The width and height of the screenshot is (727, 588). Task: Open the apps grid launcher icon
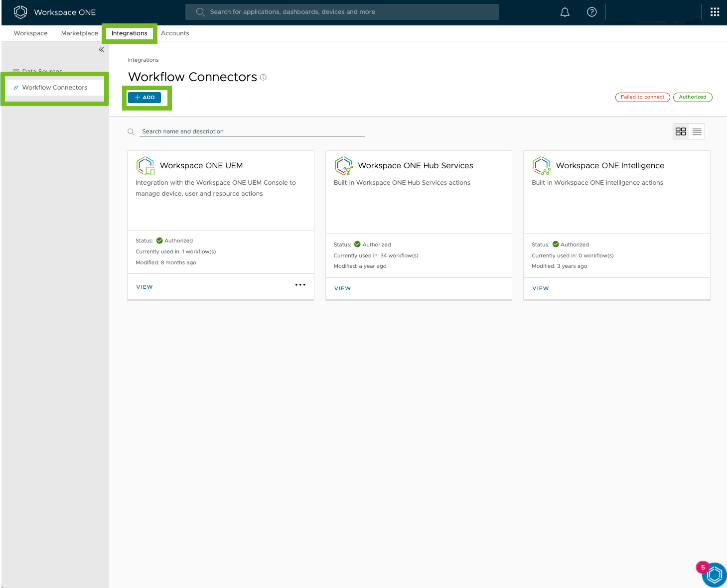click(x=715, y=12)
